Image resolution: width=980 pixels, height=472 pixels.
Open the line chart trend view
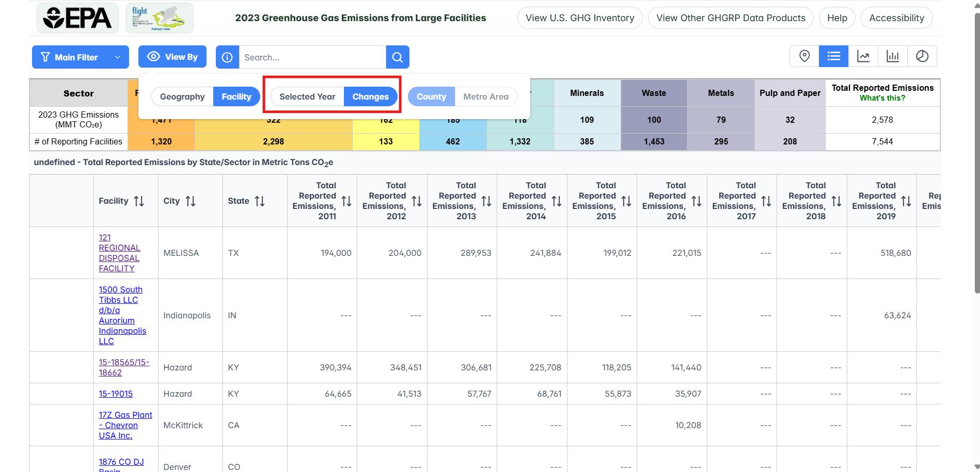(x=863, y=56)
